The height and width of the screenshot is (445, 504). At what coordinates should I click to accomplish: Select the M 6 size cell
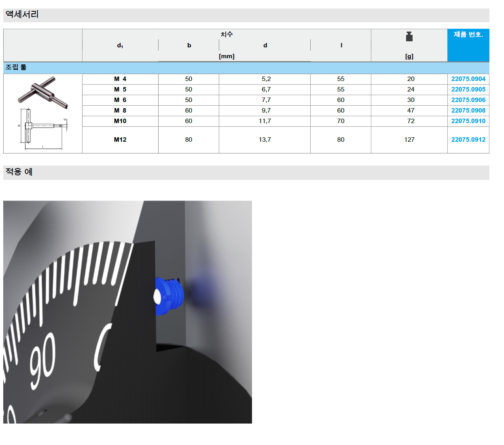[120, 100]
